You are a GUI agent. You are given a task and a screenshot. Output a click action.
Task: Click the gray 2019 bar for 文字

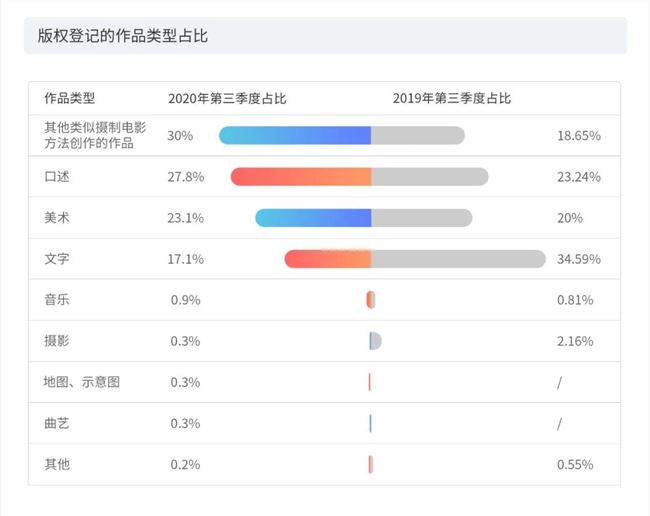(458, 259)
